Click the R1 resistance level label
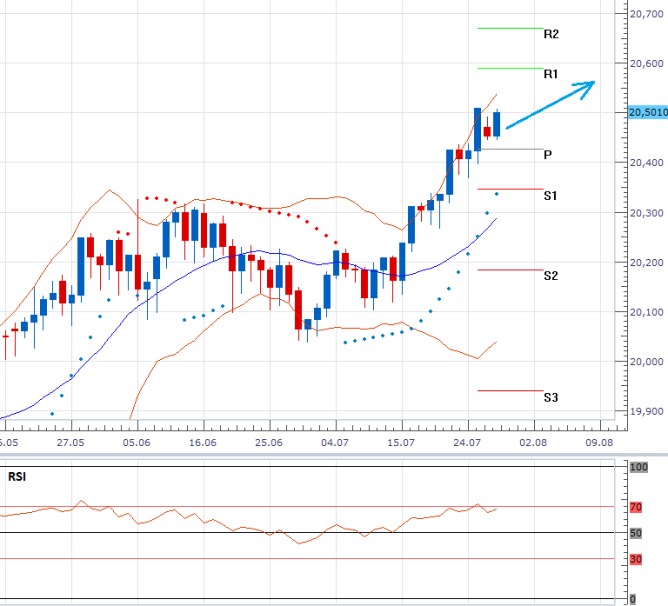The height and width of the screenshot is (606, 668). click(551, 74)
